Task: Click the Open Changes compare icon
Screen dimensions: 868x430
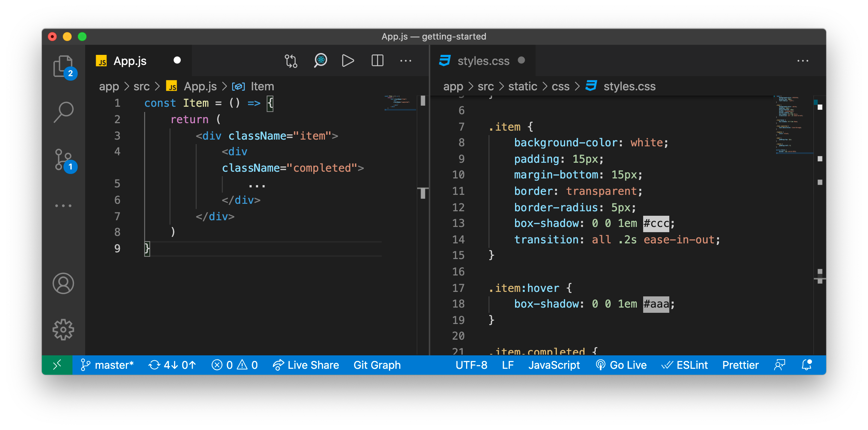Action: 291,61
